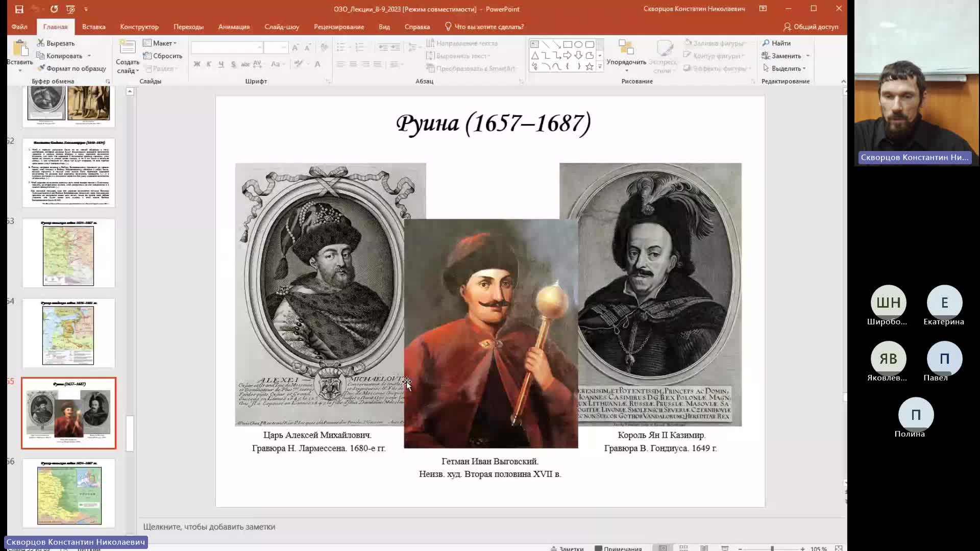Image resolution: width=980 pixels, height=551 pixels.
Task: Select slide 53 map thumbnail
Action: pyautogui.click(x=68, y=253)
